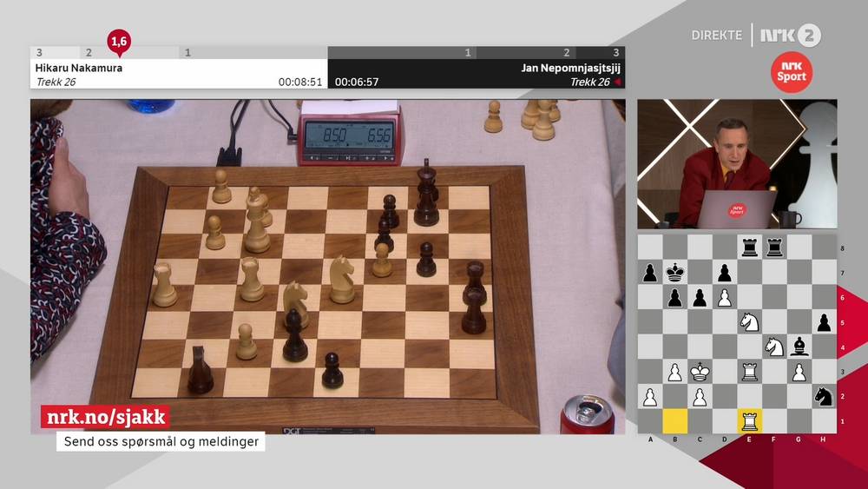This screenshot has width=868, height=489.
Task: Select the white king on c3
Action: click(700, 372)
